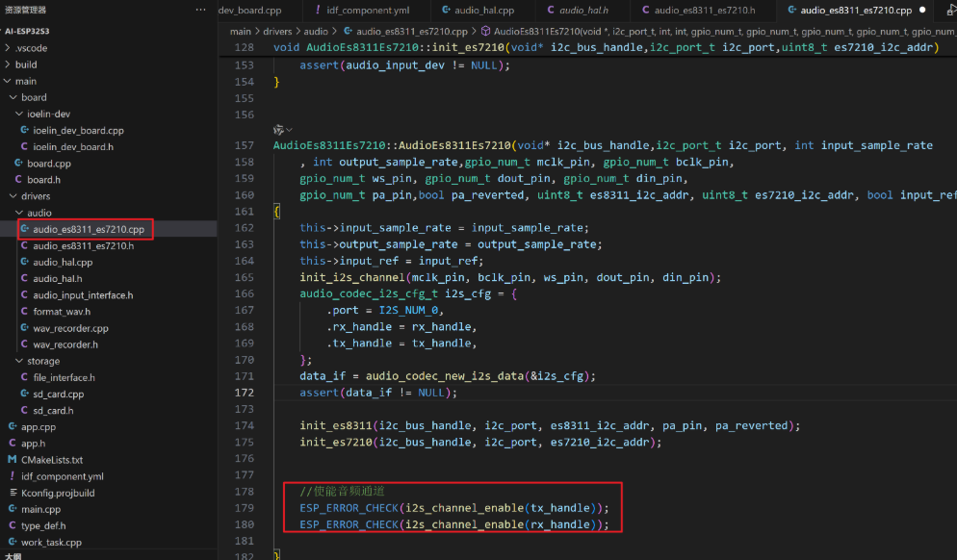
Task: Click the i2s_channel_enable(tx_handle) line
Action: tap(454, 507)
